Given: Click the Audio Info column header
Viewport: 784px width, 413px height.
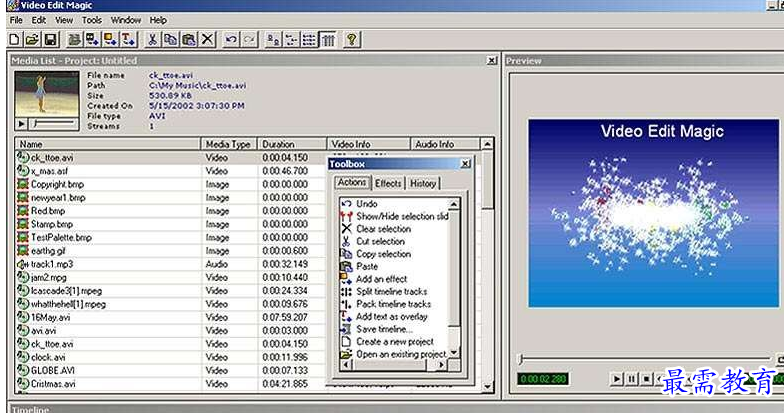Looking at the screenshot, I should pos(445,144).
